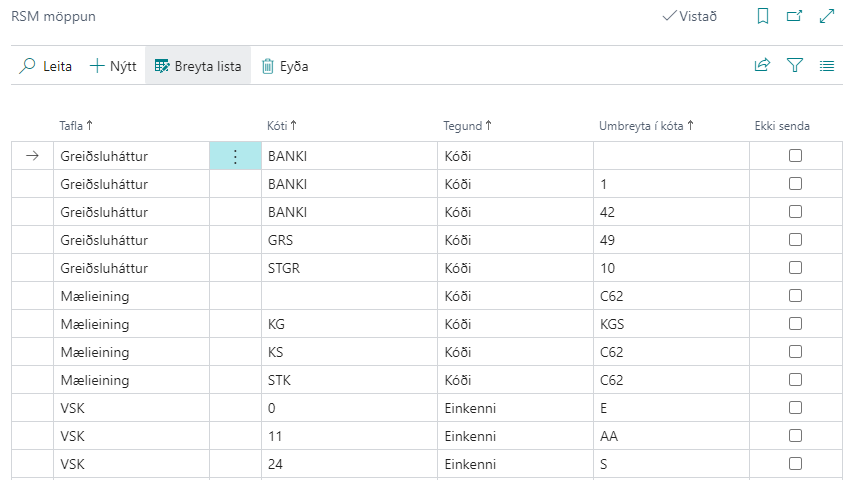Delete the row using Eyða
The image size is (850, 480).
285,66
